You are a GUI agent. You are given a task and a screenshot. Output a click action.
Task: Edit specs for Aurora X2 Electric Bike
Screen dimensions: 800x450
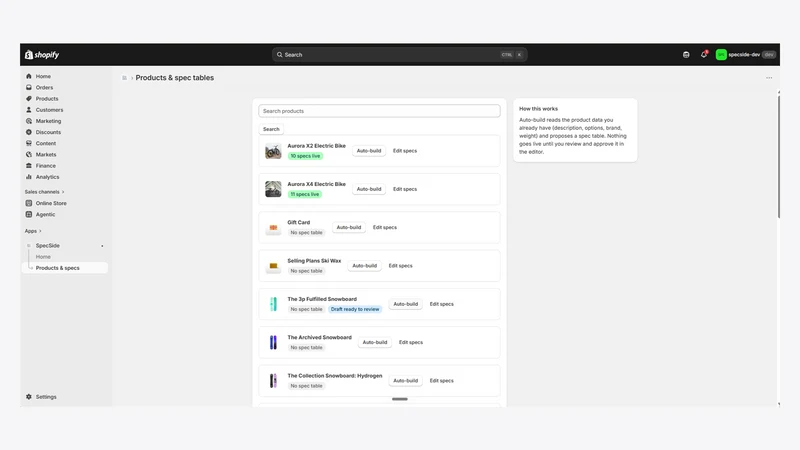coord(405,151)
